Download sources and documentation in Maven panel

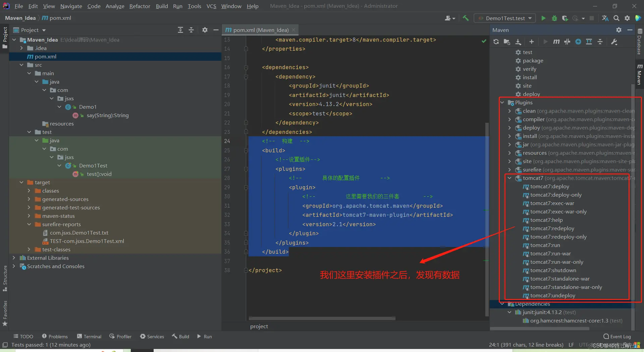click(x=518, y=42)
